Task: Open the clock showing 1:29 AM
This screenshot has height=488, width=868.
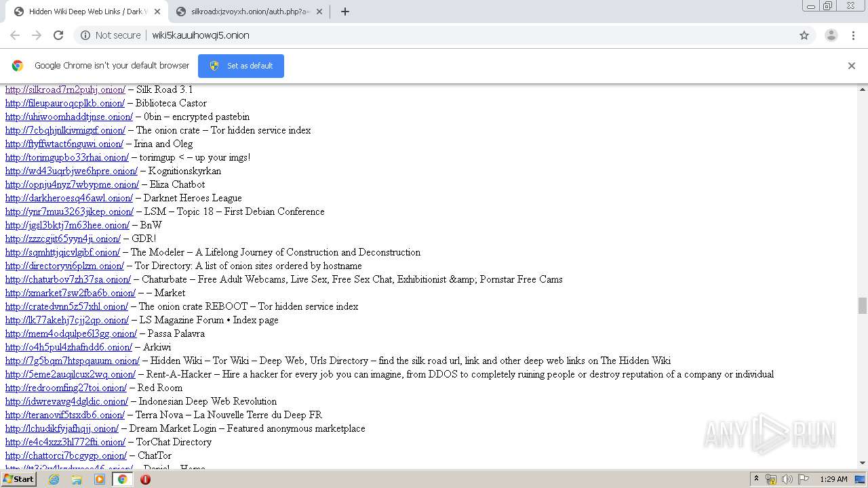Action: (833, 479)
